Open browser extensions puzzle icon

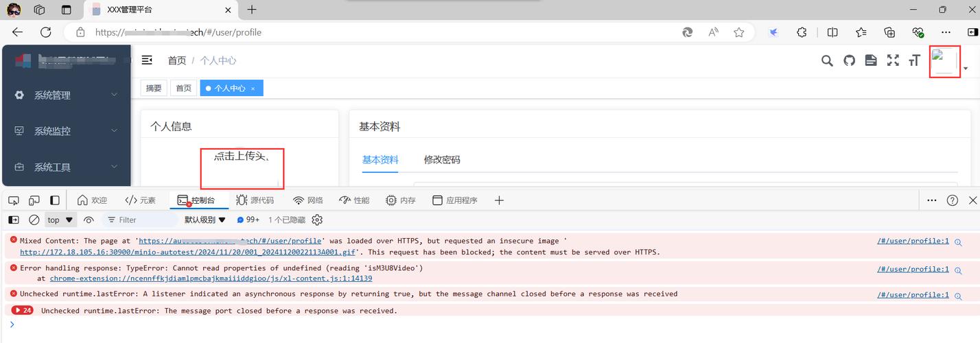pyautogui.click(x=802, y=32)
